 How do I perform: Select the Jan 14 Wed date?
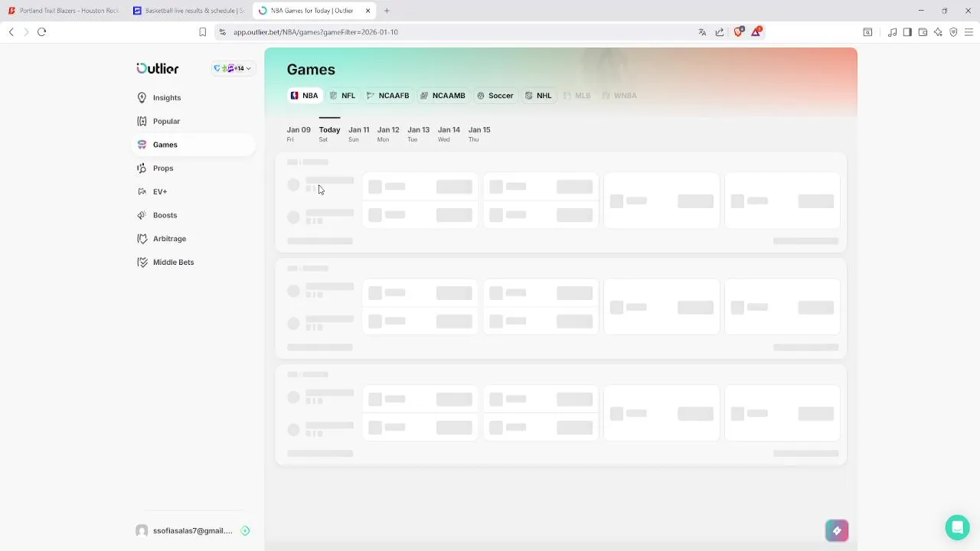(x=449, y=134)
